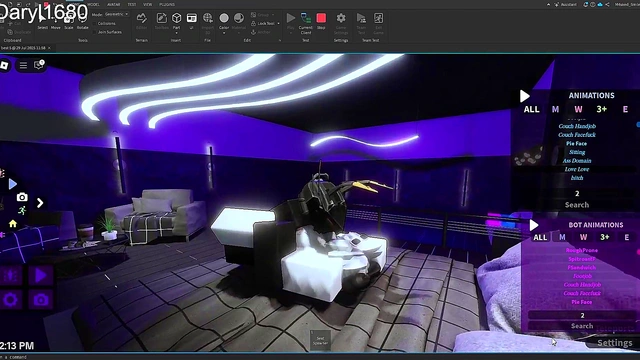Click the green running figure icon
The image size is (640, 360).
(22, 211)
